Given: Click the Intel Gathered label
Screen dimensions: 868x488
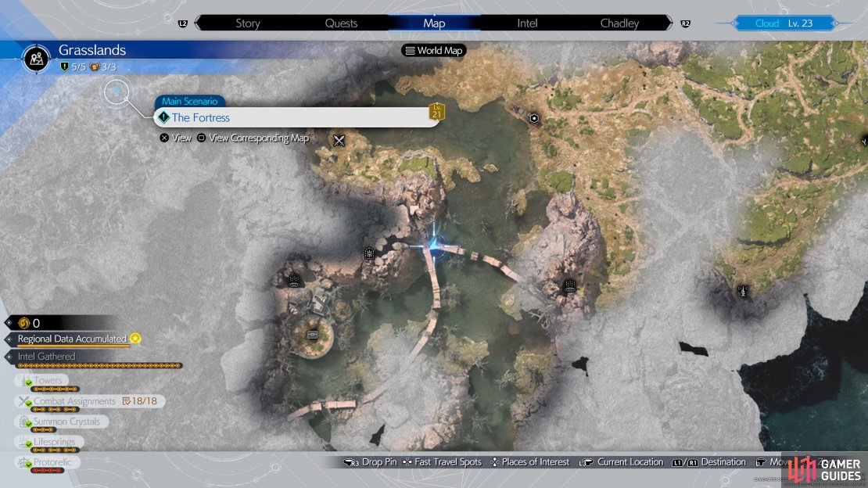Looking at the screenshot, I should point(46,356).
